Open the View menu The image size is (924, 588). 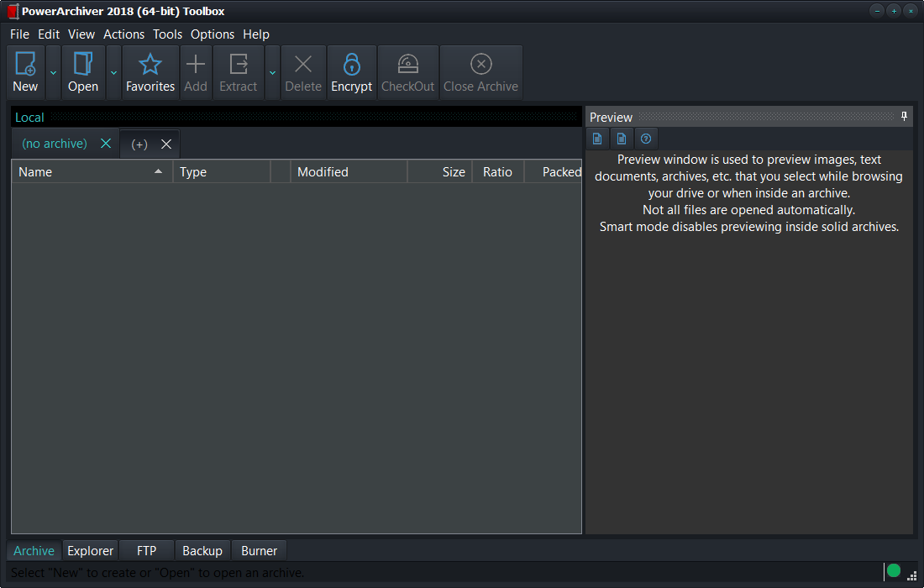click(x=81, y=34)
